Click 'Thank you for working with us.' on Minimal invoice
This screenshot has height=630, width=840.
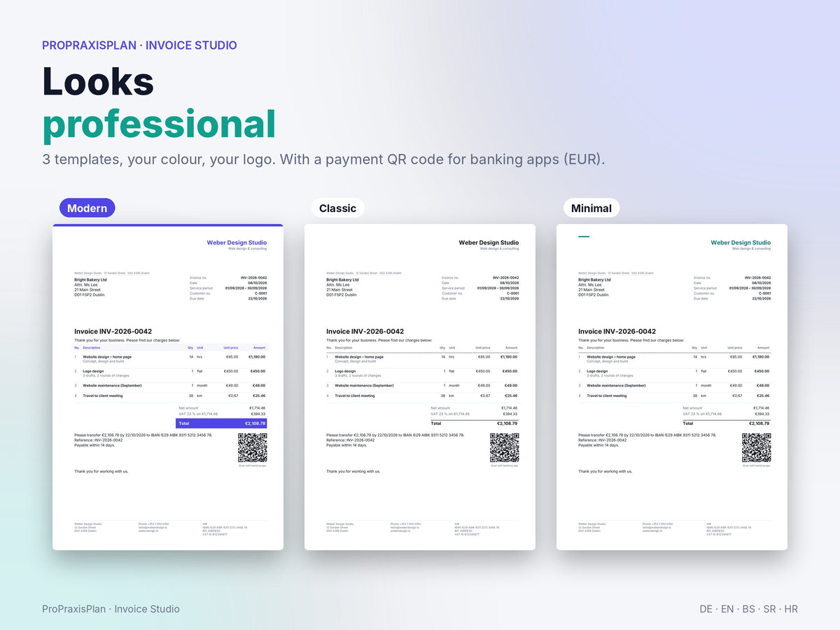tap(605, 472)
